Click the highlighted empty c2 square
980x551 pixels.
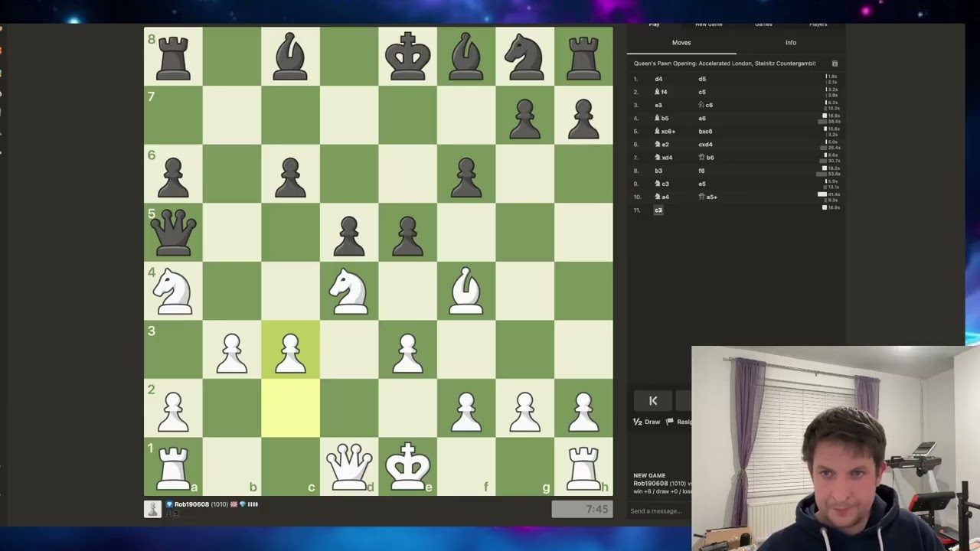(x=290, y=408)
